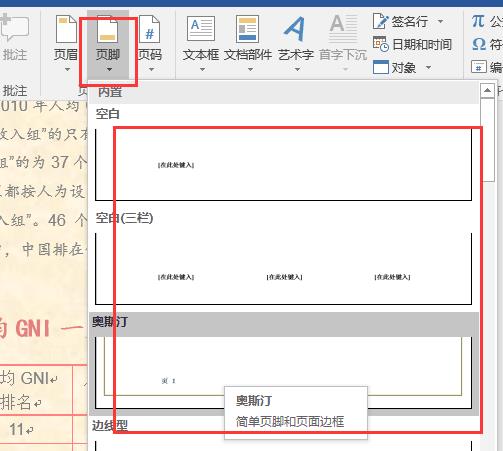
Task: Expand the arrow under 艺术字
Action: pyautogui.click(x=297, y=70)
